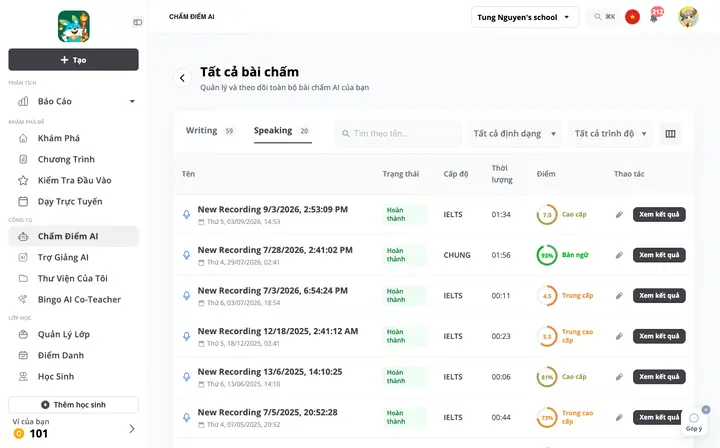Open Khám Phá in the sidebar
This screenshot has width=720, height=448.
pyautogui.click(x=73, y=138)
